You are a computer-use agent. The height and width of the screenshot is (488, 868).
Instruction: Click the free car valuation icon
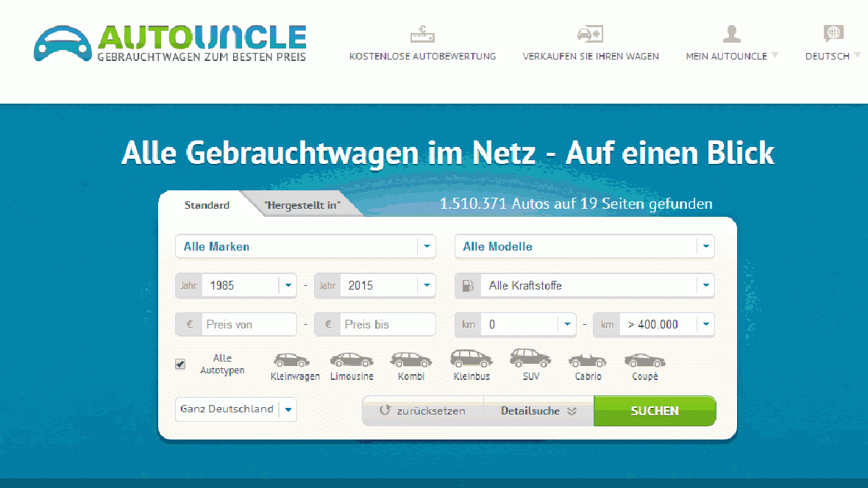click(x=422, y=35)
